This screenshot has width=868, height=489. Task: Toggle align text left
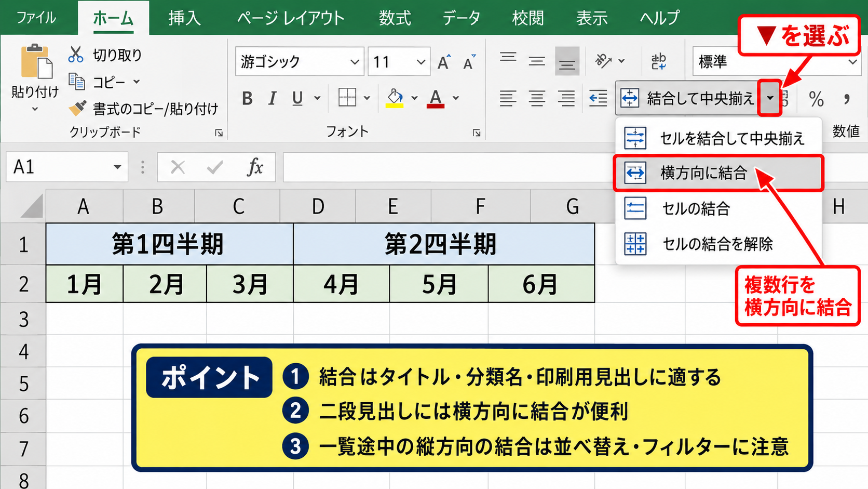point(508,98)
